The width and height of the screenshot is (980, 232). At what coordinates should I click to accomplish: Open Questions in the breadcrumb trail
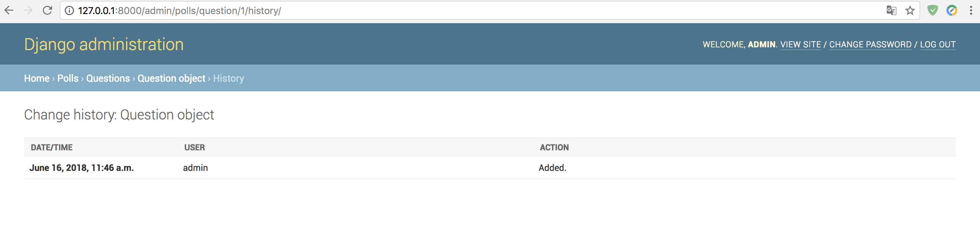pyautogui.click(x=108, y=78)
